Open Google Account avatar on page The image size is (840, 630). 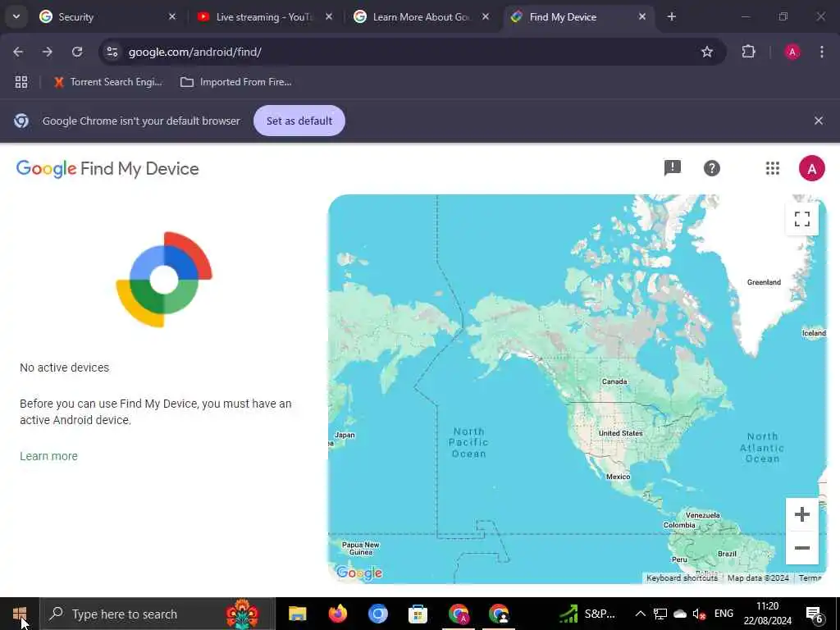click(811, 168)
